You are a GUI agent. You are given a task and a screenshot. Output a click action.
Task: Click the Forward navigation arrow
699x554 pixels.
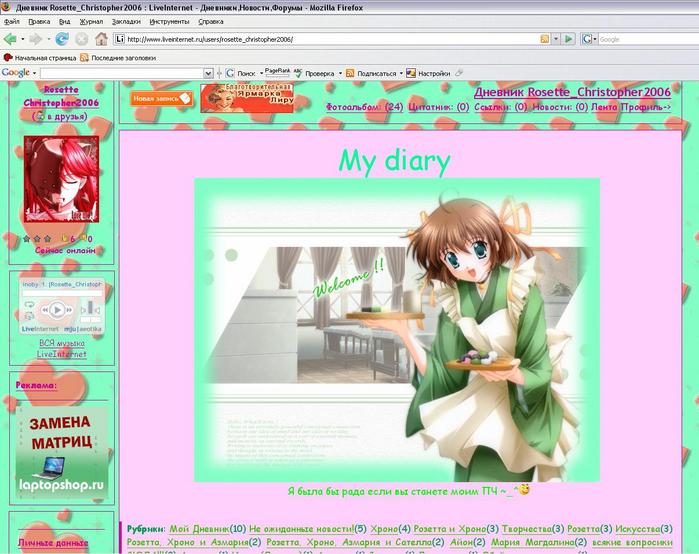(35, 39)
